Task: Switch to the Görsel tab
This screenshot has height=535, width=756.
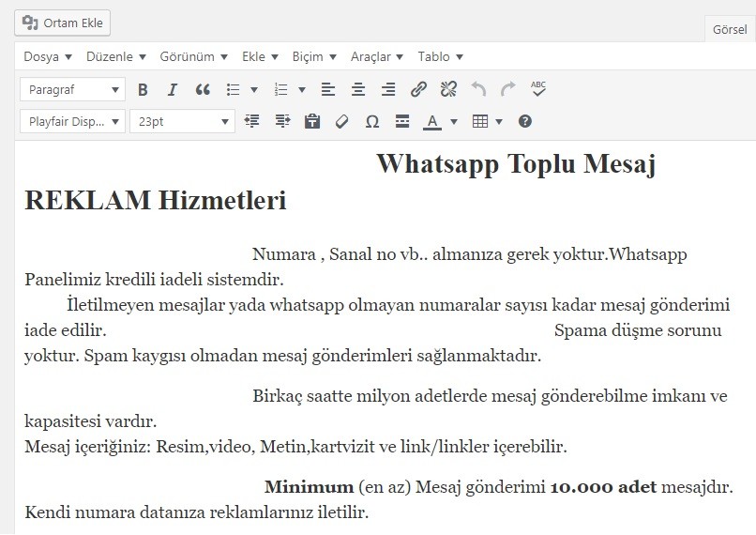Action: point(730,29)
